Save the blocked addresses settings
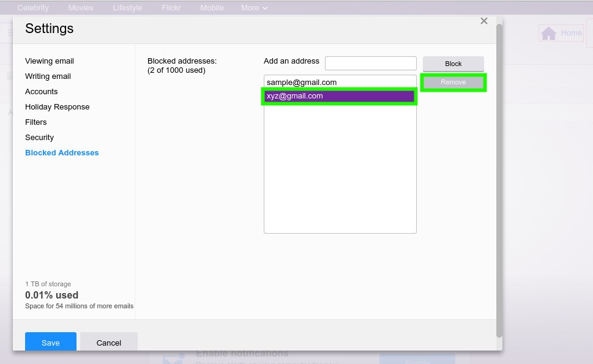Image resolution: width=593 pixels, height=364 pixels. click(x=50, y=343)
